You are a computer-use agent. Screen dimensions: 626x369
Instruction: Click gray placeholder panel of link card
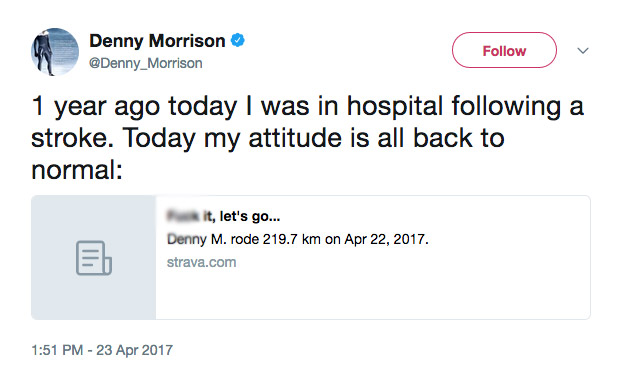[94, 258]
